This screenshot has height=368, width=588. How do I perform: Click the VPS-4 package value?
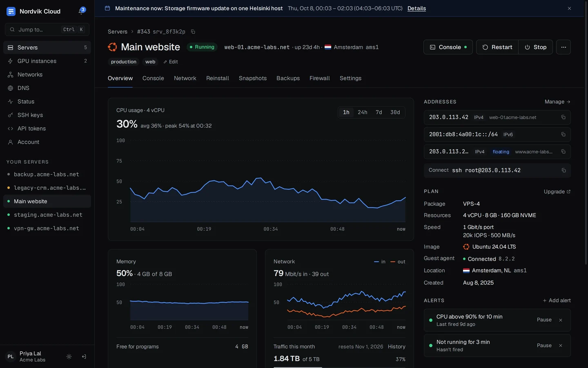pyautogui.click(x=471, y=204)
